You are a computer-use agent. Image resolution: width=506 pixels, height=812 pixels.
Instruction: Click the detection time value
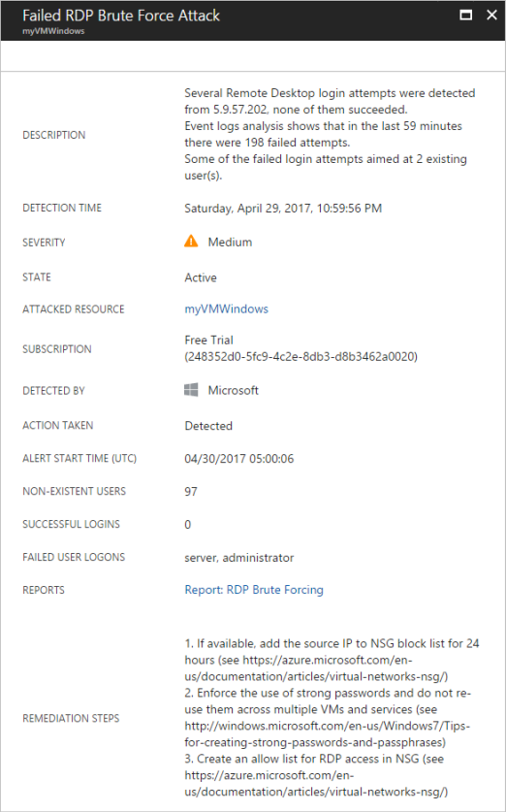tap(283, 209)
